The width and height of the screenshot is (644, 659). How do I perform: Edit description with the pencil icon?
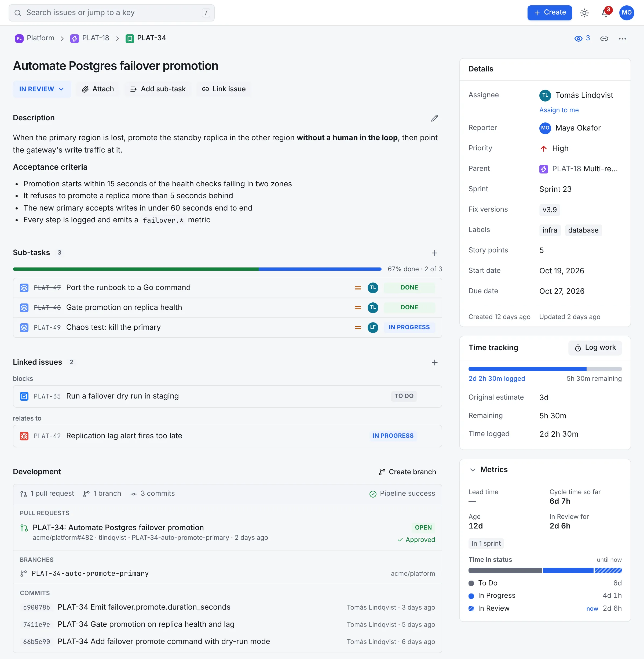click(435, 118)
